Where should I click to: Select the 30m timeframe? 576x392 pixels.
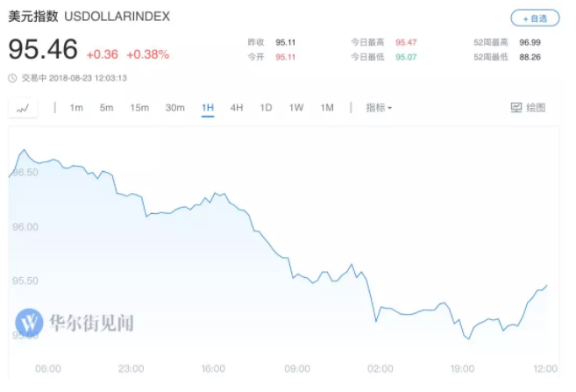click(174, 108)
